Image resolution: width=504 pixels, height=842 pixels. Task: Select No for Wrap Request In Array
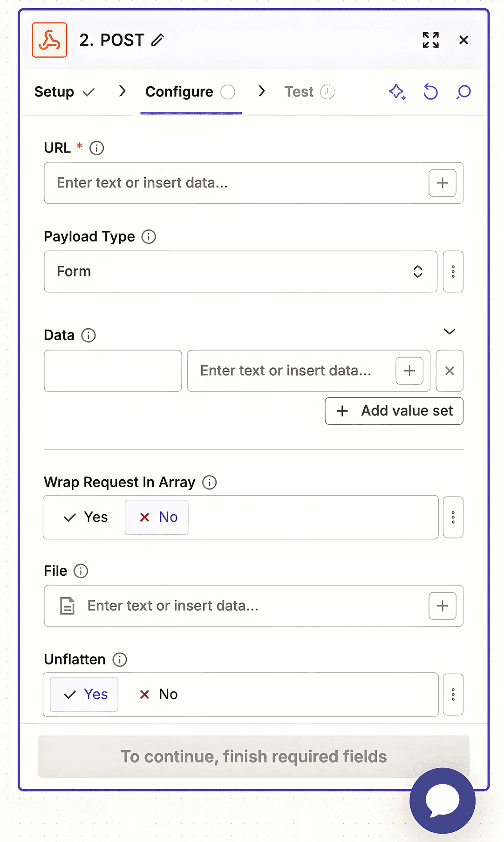157,517
